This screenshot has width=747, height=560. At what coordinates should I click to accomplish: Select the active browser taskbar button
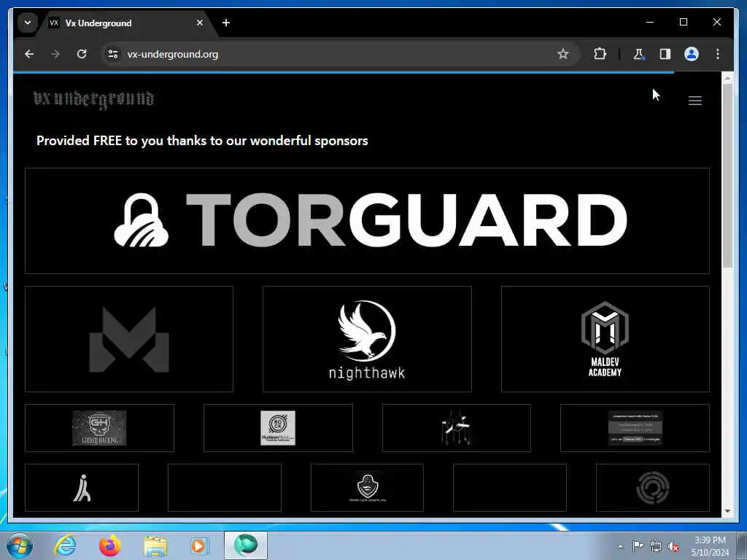(246, 545)
